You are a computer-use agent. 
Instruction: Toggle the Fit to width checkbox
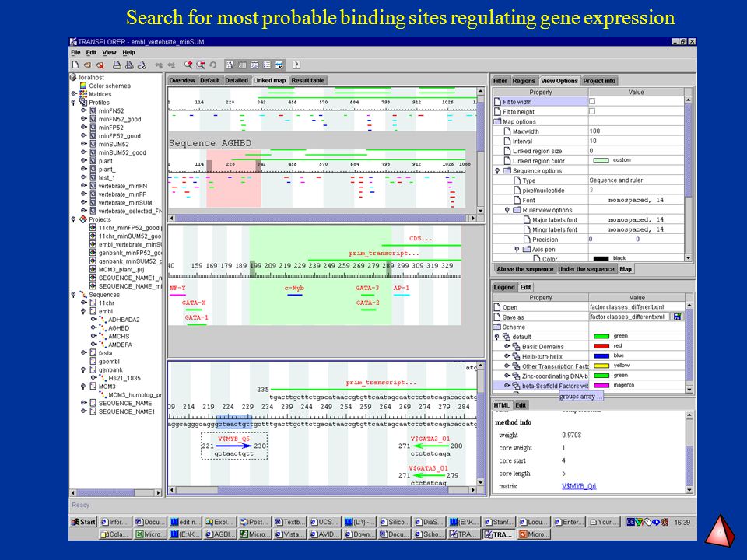click(x=592, y=101)
